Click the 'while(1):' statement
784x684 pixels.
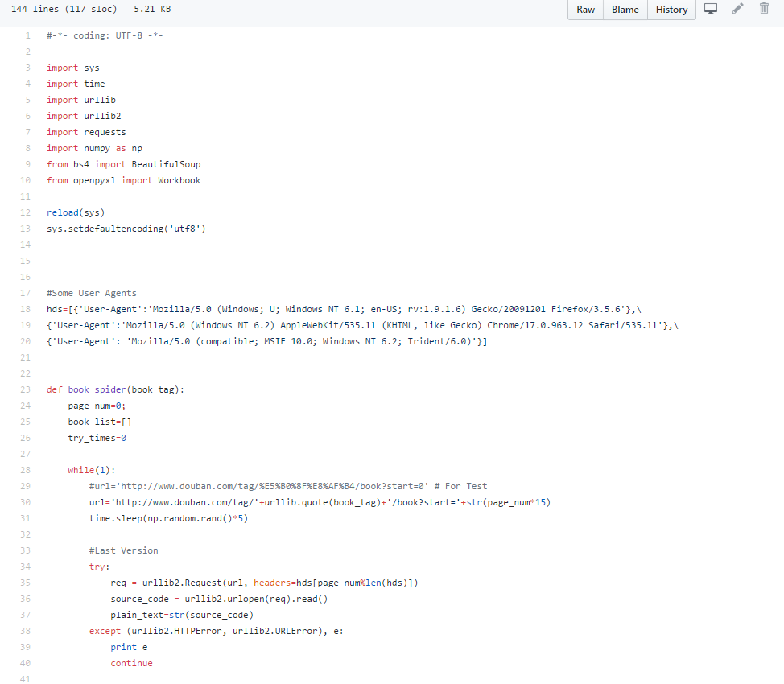pyautogui.click(x=92, y=470)
